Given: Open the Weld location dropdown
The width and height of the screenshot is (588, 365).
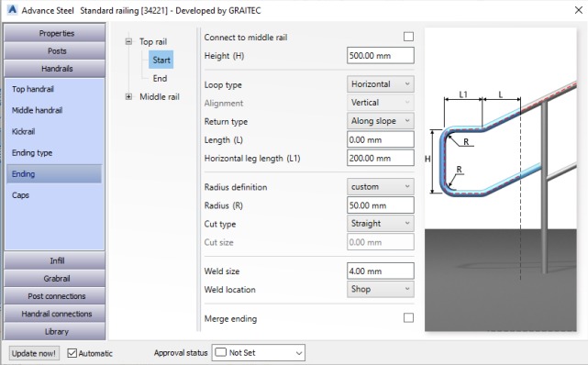Looking at the screenshot, I should pyautogui.click(x=381, y=289).
